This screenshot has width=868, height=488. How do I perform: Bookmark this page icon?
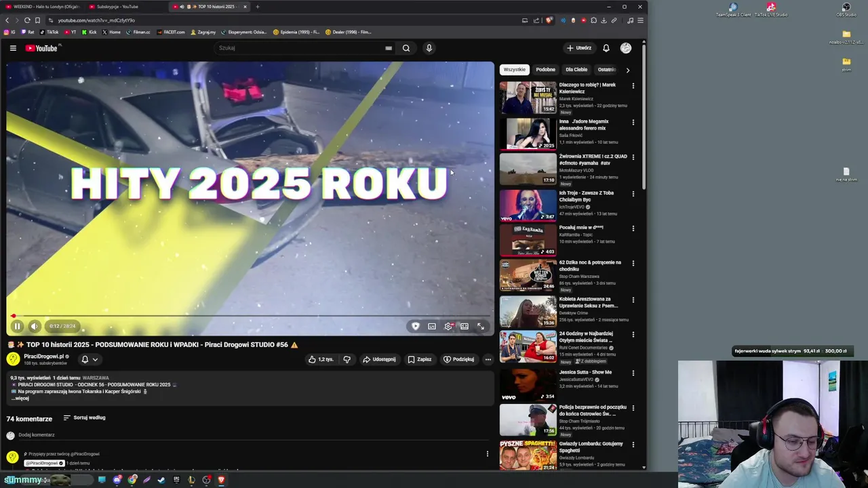tap(37, 20)
